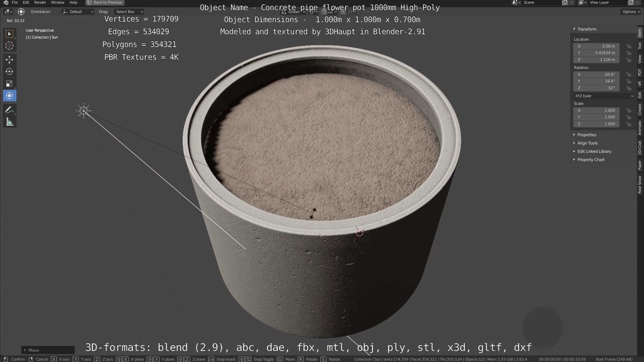Activate the Cursor tool
The width and height of the screenshot is (644, 362).
tap(9, 46)
